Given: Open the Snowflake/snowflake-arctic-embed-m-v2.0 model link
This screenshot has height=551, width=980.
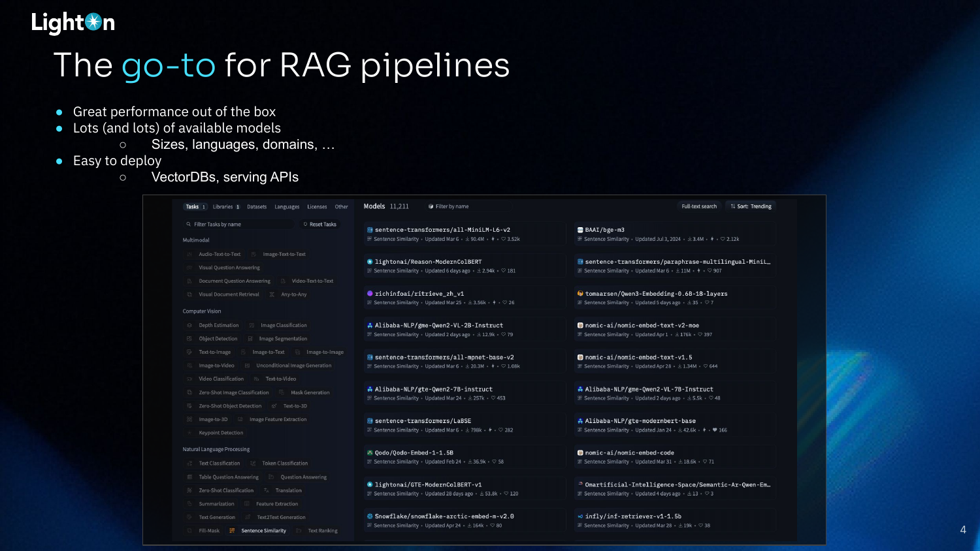Looking at the screenshot, I should click(x=444, y=516).
